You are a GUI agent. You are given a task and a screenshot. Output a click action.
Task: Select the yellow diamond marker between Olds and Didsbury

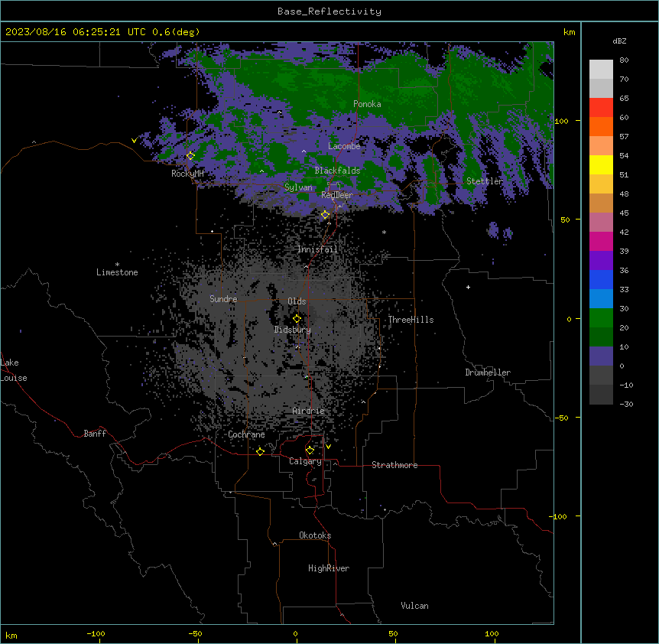[297, 318]
